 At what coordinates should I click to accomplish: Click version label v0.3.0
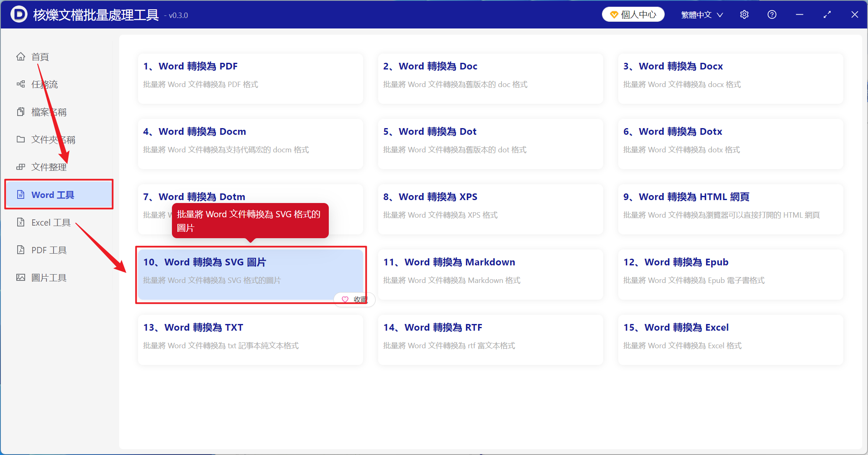coord(176,15)
